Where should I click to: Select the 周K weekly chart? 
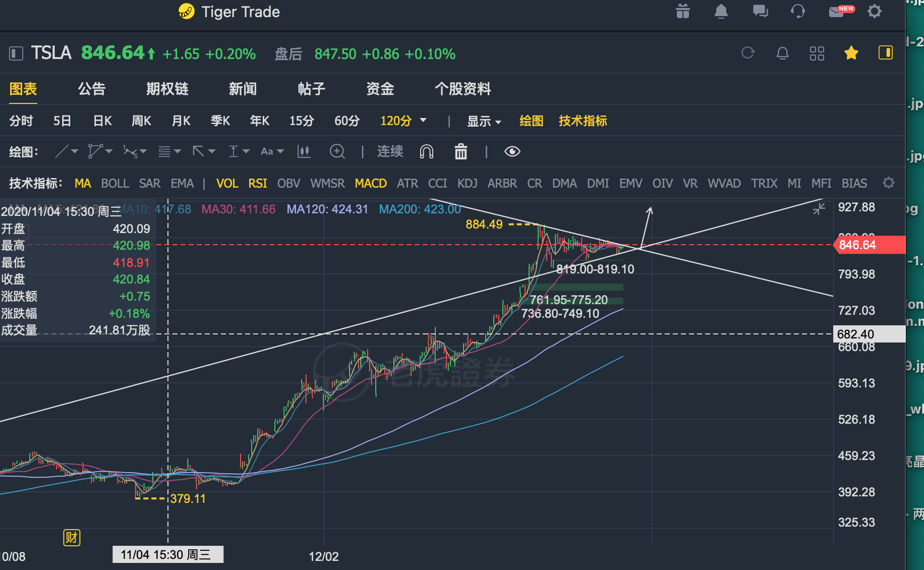click(142, 121)
